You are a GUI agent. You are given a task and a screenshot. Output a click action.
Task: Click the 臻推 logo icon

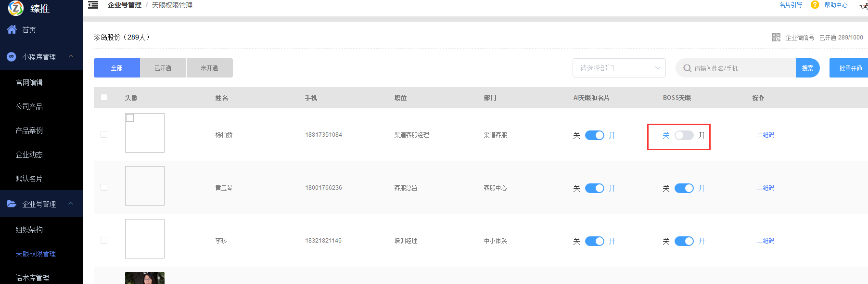point(16,8)
